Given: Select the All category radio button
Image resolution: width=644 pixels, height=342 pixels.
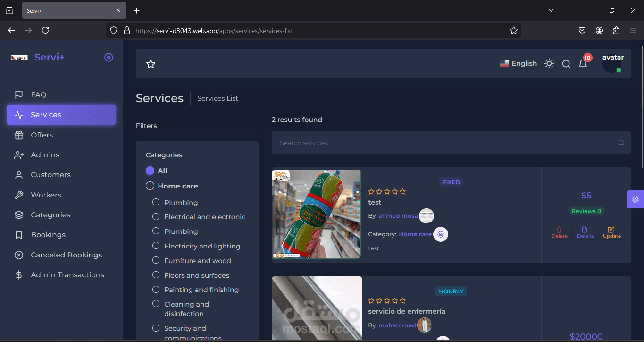Looking at the screenshot, I should [x=150, y=171].
